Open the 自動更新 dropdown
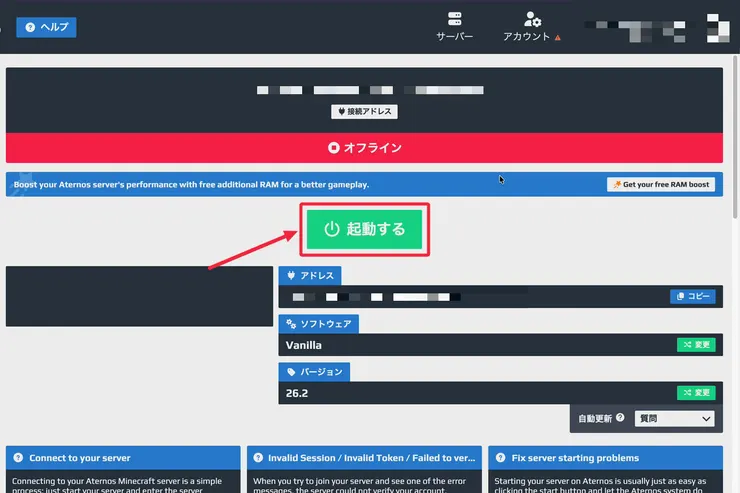The width and height of the screenshot is (740, 493). click(674, 418)
